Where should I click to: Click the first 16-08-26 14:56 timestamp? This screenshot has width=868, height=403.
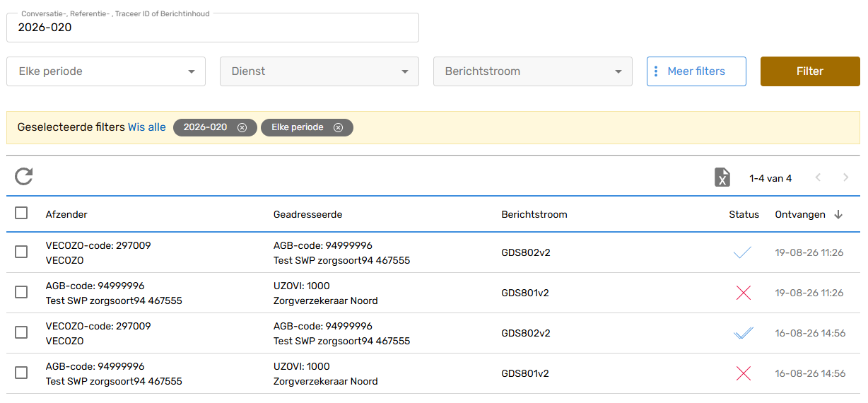(810, 333)
